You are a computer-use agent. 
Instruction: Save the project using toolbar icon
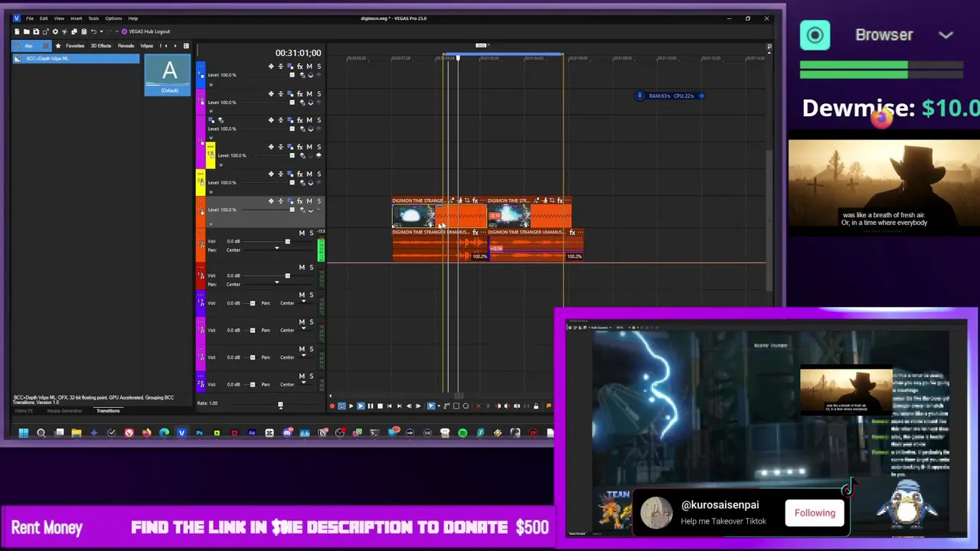point(36,31)
